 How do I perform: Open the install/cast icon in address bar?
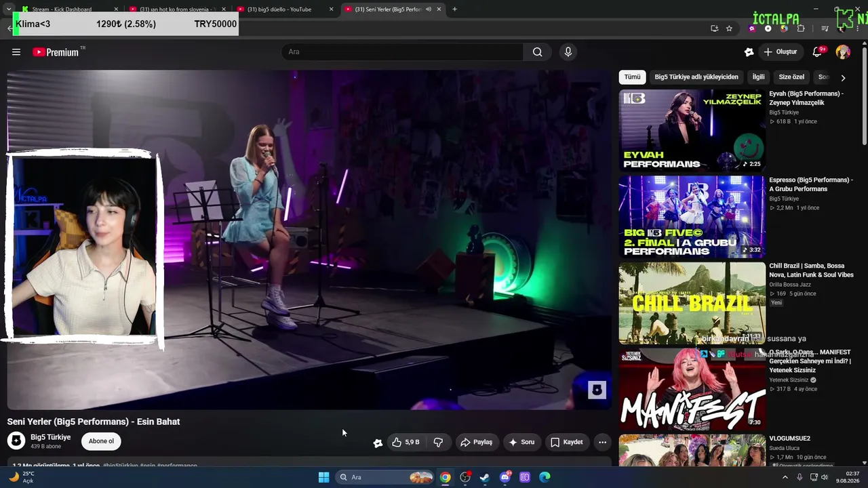(x=714, y=28)
